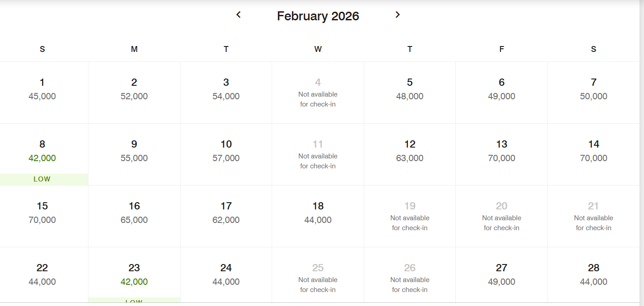Click February 3 date cell
The image size is (644, 306).
[226, 89]
